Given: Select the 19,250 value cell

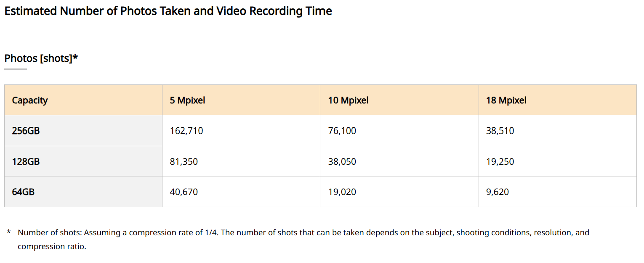Looking at the screenshot, I should (x=500, y=162).
